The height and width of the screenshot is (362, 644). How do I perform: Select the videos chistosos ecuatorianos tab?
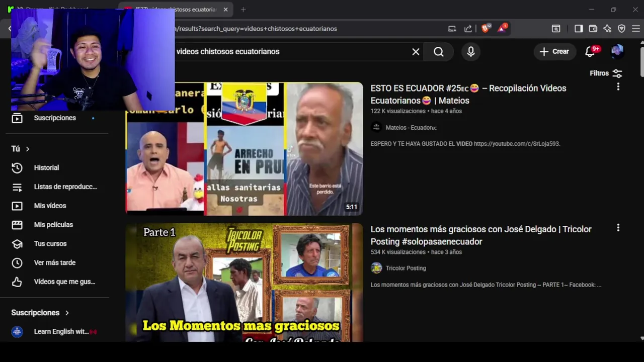click(x=176, y=10)
